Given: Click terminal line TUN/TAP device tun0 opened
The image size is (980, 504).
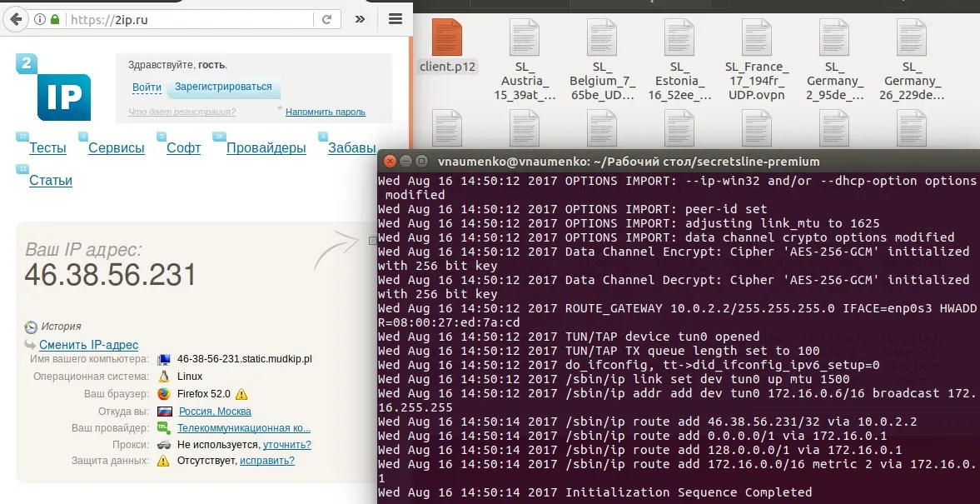Looking at the screenshot, I should (x=569, y=337).
